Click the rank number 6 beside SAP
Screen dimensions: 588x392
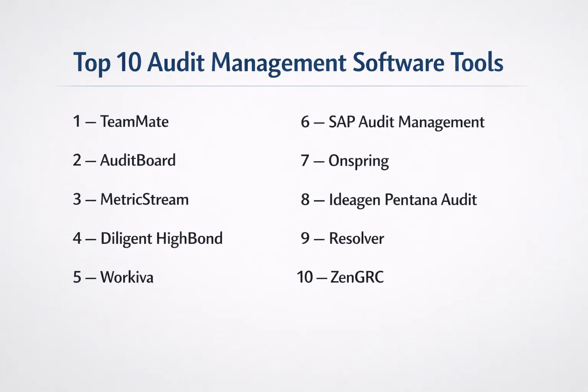pos(305,122)
